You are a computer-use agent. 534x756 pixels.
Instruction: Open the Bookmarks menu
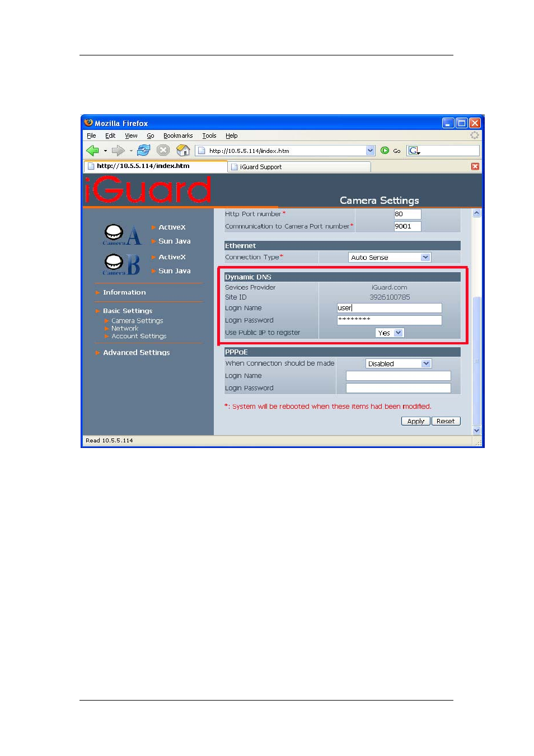click(x=178, y=136)
